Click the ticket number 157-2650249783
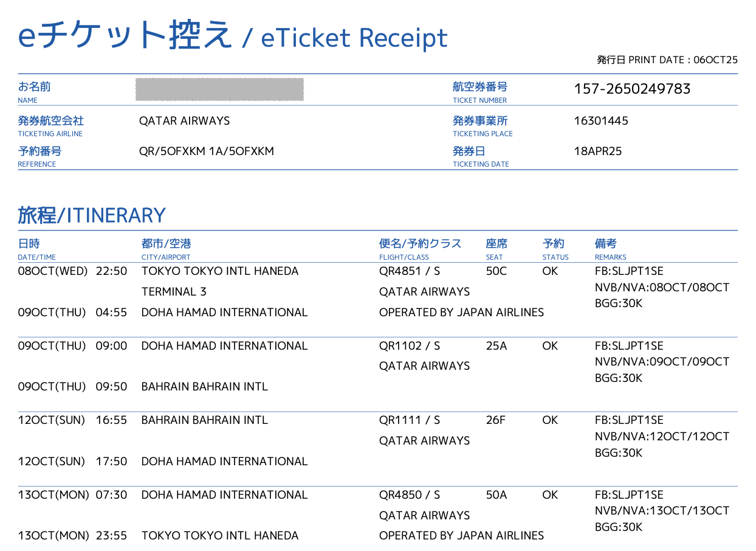756x551 pixels. pos(632,89)
